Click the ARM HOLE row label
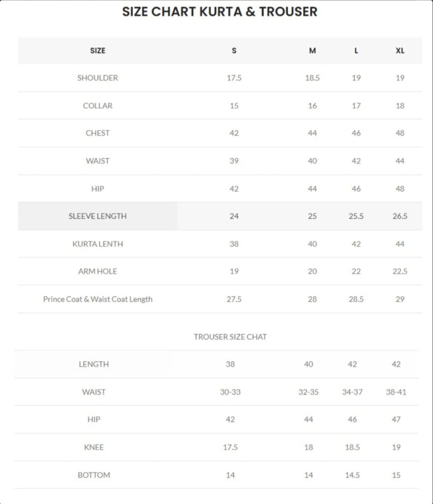Viewport: 433px width, 504px height. click(x=97, y=271)
